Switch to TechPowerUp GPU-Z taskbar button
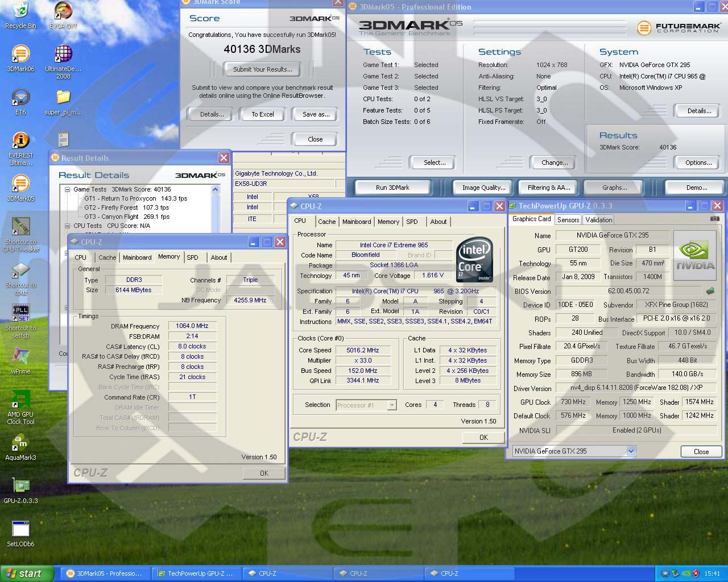 click(196, 573)
